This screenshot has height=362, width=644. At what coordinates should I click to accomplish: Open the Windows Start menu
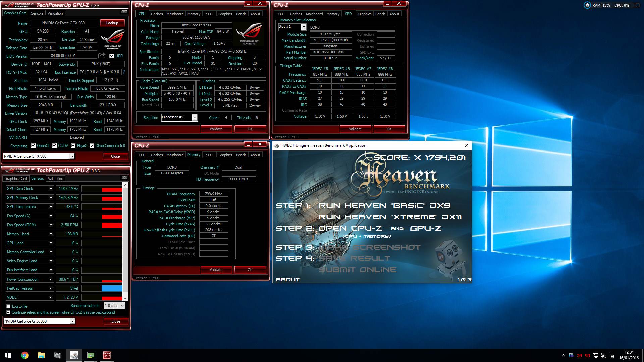pos(8,355)
